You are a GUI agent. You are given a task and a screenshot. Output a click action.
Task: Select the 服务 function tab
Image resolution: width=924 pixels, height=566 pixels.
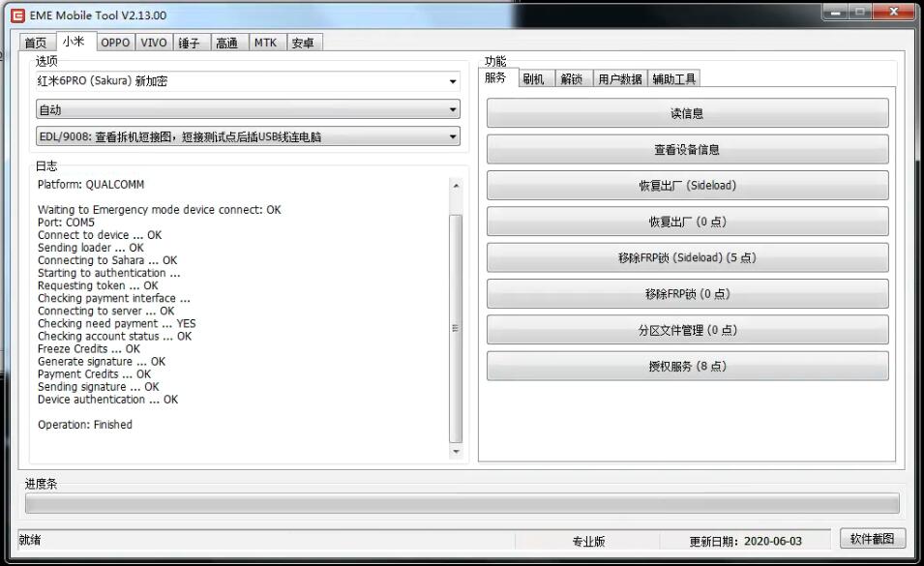tap(496, 77)
